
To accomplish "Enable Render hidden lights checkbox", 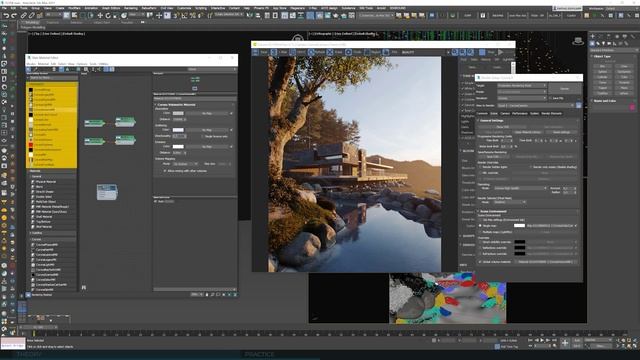I will [x=480, y=167].
